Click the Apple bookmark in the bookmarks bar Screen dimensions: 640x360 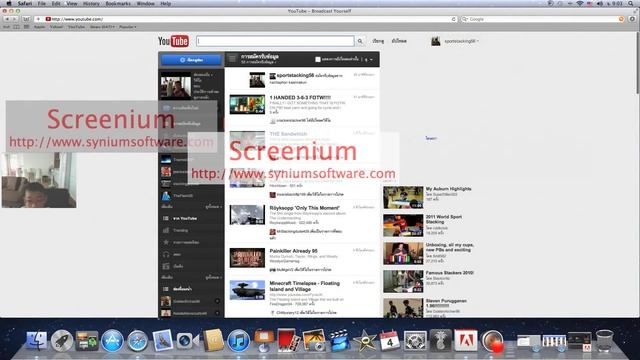[x=40, y=27]
